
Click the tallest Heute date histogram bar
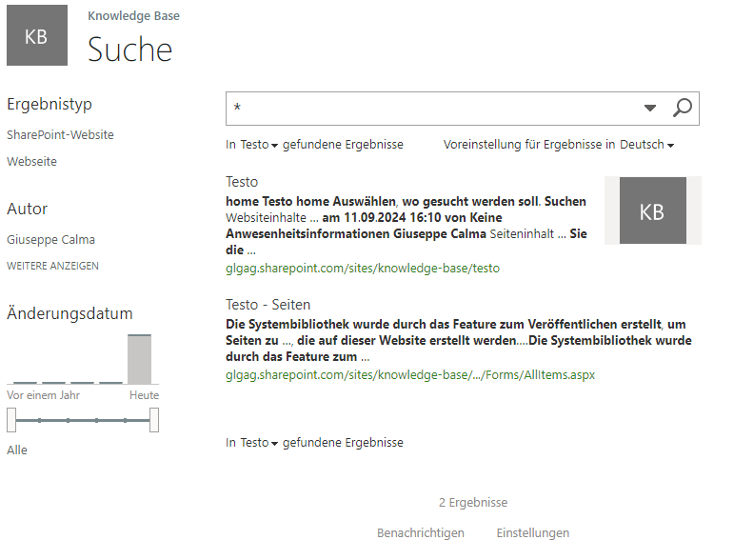[140, 359]
